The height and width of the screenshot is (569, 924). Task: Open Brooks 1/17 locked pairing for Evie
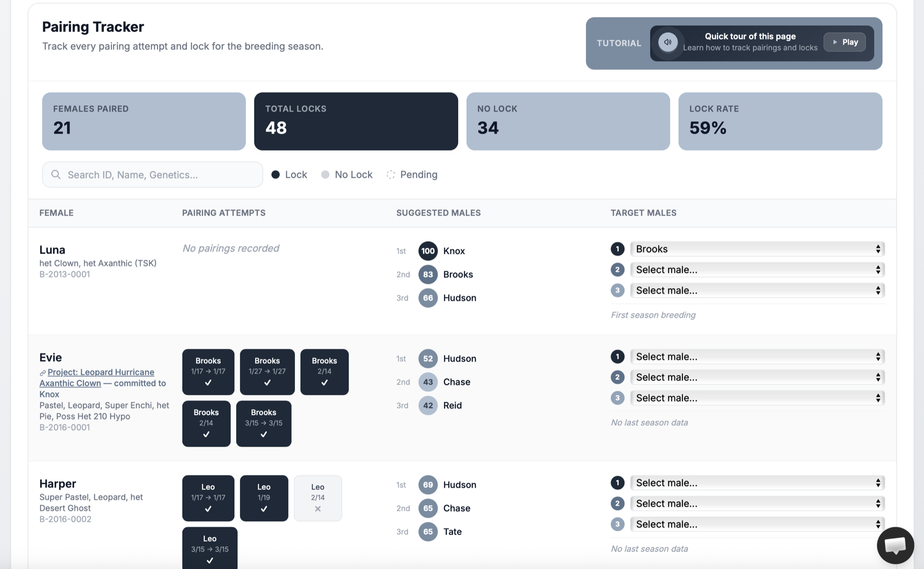coord(208,372)
